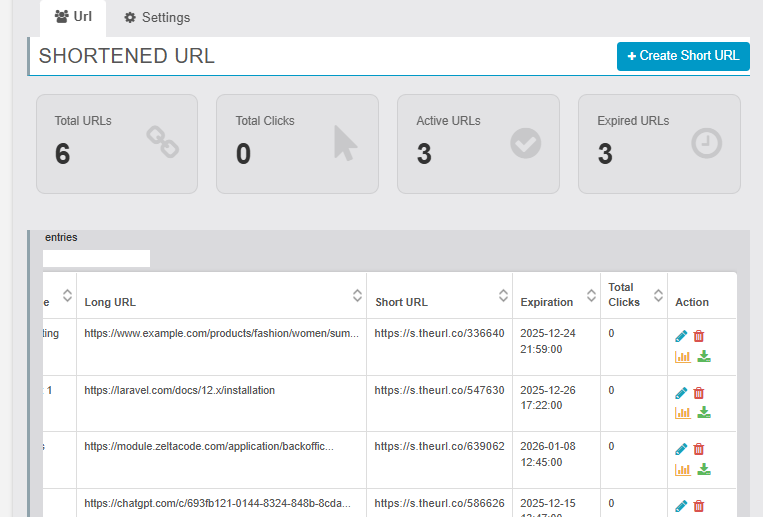Download icon for s.theurl.co/336640 row

coord(703,356)
